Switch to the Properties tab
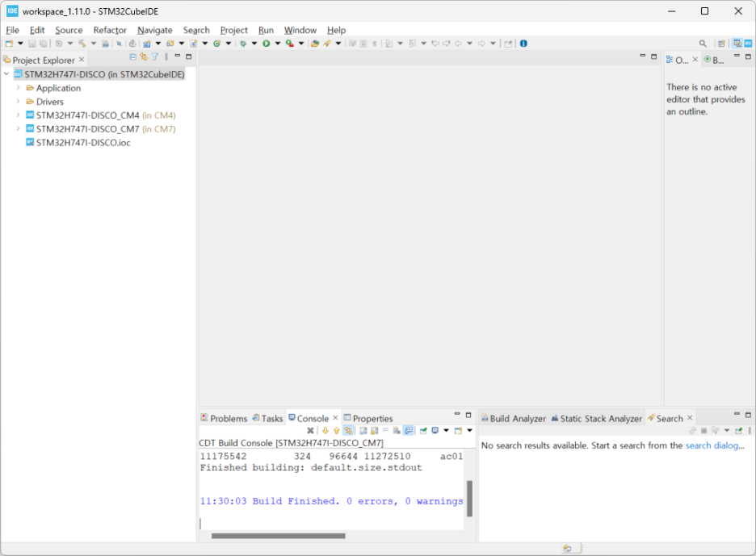The width and height of the screenshot is (756, 556). coord(367,418)
